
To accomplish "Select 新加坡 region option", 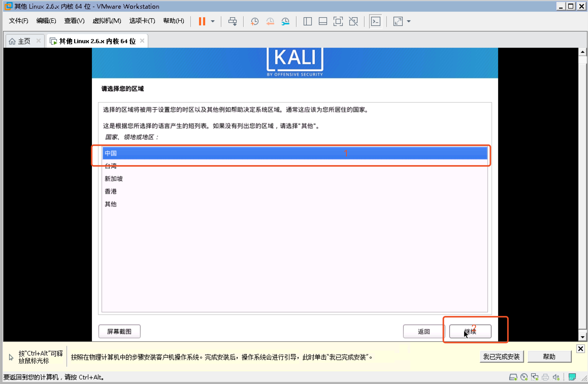I will (x=113, y=178).
